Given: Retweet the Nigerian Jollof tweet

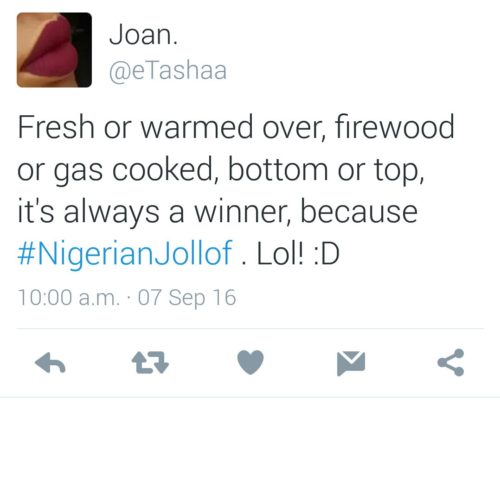Looking at the screenshot, I should tap(150, 362).
